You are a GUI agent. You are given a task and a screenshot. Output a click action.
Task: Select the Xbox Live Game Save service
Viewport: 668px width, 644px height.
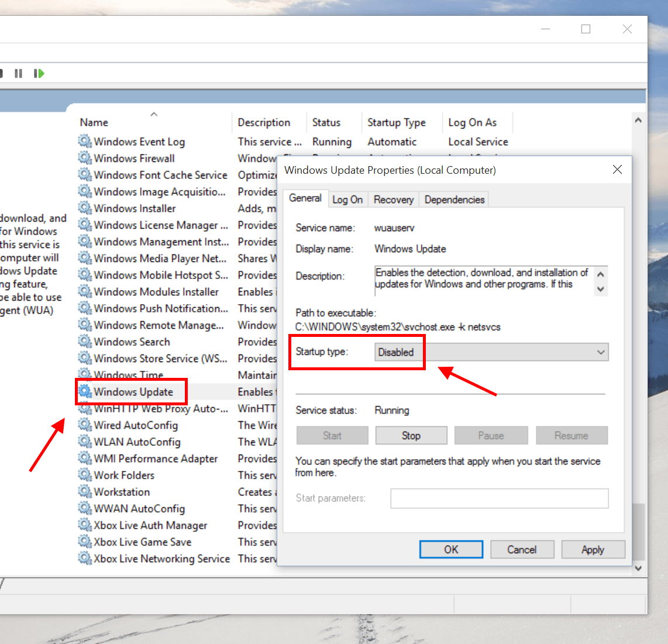click(143, 542)
